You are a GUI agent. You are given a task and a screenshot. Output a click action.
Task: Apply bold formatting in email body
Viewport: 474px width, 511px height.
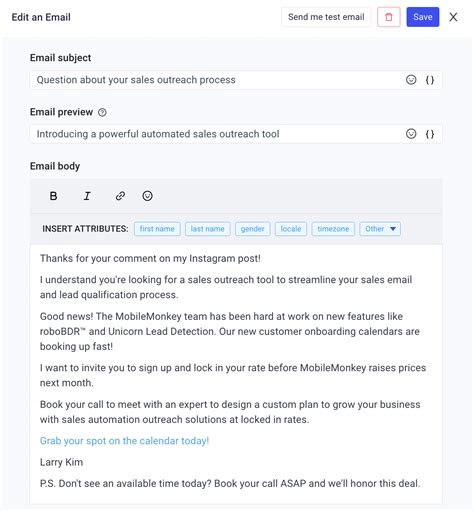tap(53, 196)
